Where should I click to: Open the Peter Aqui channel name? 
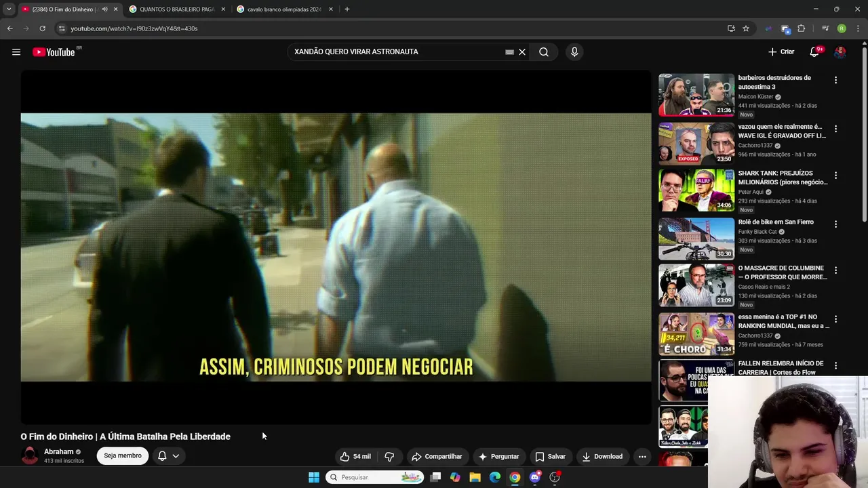pyautogui.click(x=751, y=192)
